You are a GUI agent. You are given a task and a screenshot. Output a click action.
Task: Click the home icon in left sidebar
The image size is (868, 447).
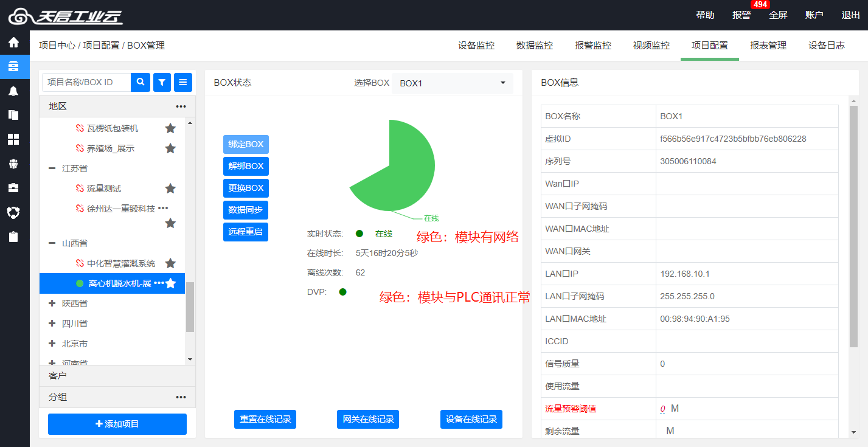(x=13, y=43)
